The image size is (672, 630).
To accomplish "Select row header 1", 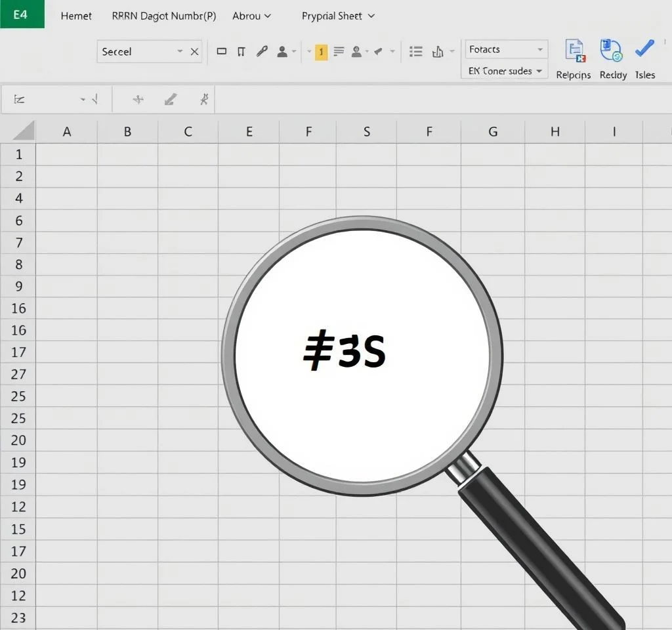I will point(18,154).
